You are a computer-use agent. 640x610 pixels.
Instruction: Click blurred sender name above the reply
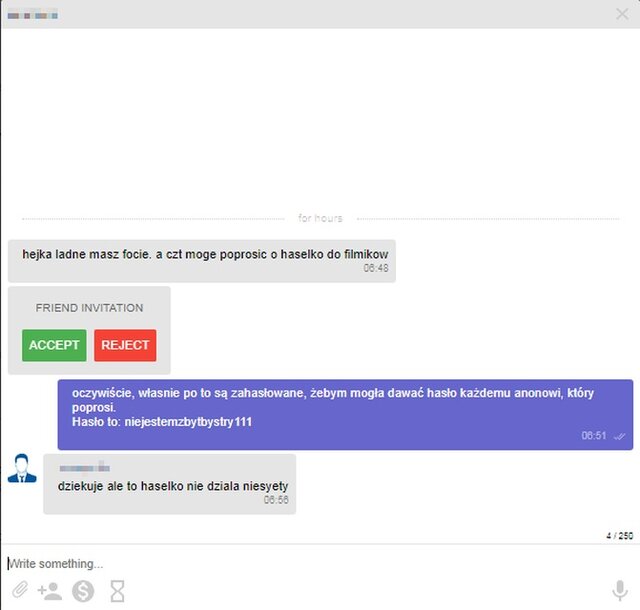83,467
